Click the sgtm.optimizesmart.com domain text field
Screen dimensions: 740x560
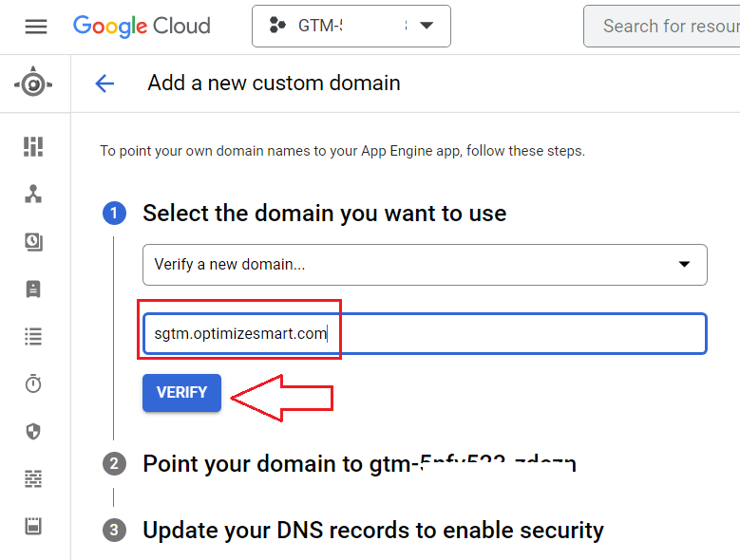click(425, 334)
